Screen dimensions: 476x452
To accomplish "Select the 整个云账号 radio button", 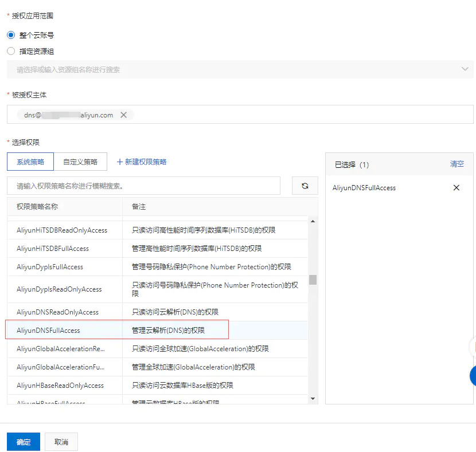I will (x=11, y=35).
